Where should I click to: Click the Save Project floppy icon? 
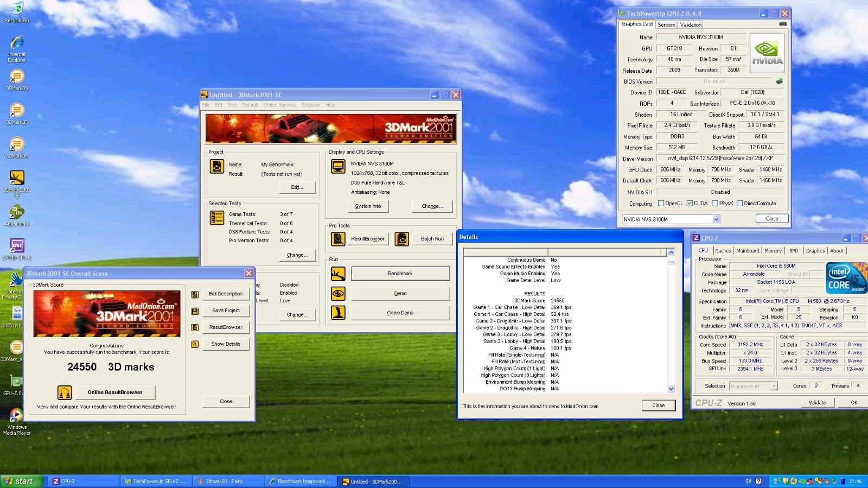[195, 311]
